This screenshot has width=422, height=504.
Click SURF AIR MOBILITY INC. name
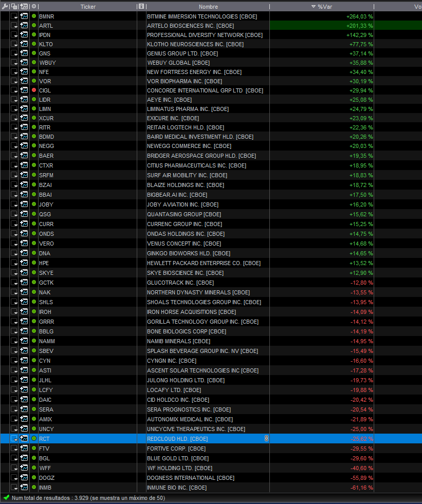[187, 175]
